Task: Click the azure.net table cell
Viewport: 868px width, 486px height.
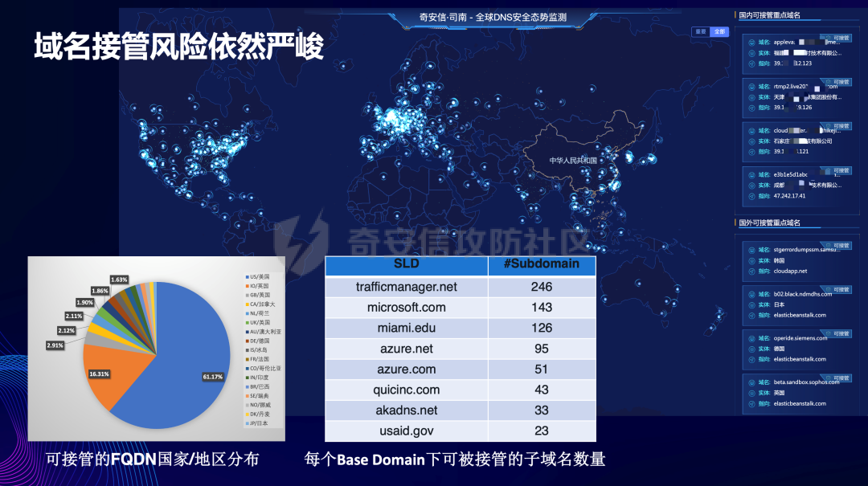Action: click(x=407, y=349)
